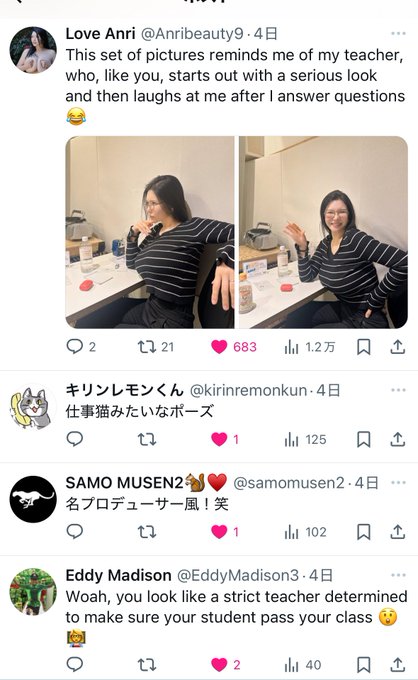The height and width of the screenshot is (680, 418).
Task: Retweet キリンレモンくん's reply
Action: point(147,439)
